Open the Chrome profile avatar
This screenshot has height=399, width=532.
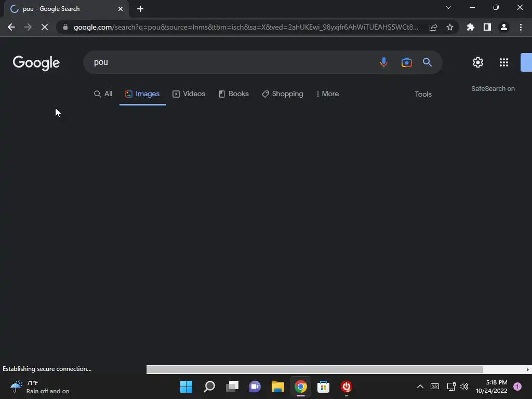point(504,27)
